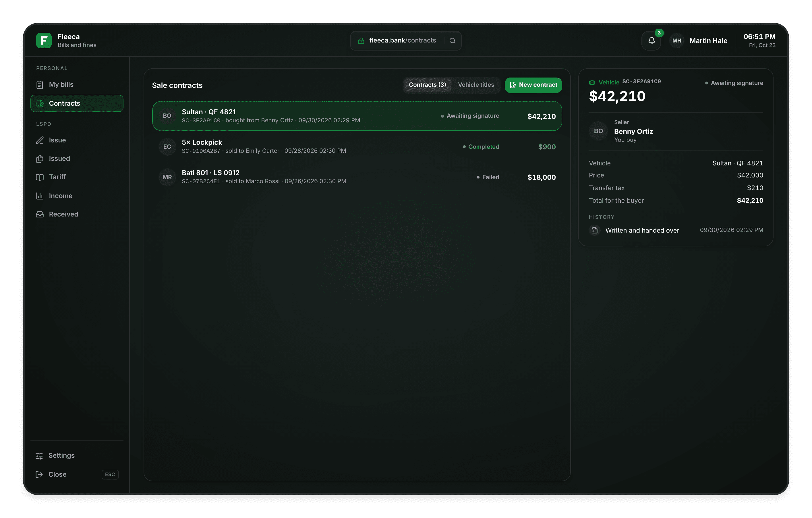Switch to the Vehicle titles tab
The height and width of the screenshot is (518, 812).
coord(476,85)
